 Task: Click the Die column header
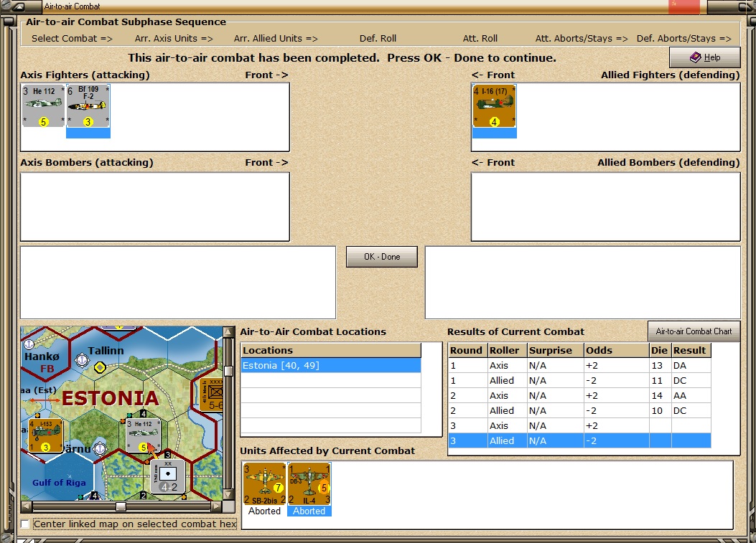tap(660, 350)
